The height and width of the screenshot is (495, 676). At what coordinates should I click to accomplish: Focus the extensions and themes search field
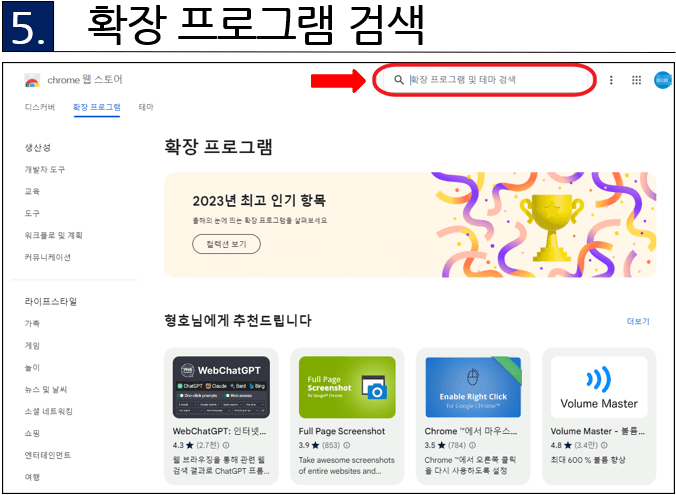point(484,80)
